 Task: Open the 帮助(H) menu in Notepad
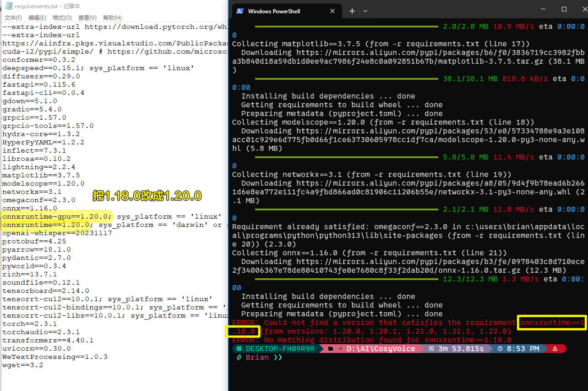pos(112,18)
